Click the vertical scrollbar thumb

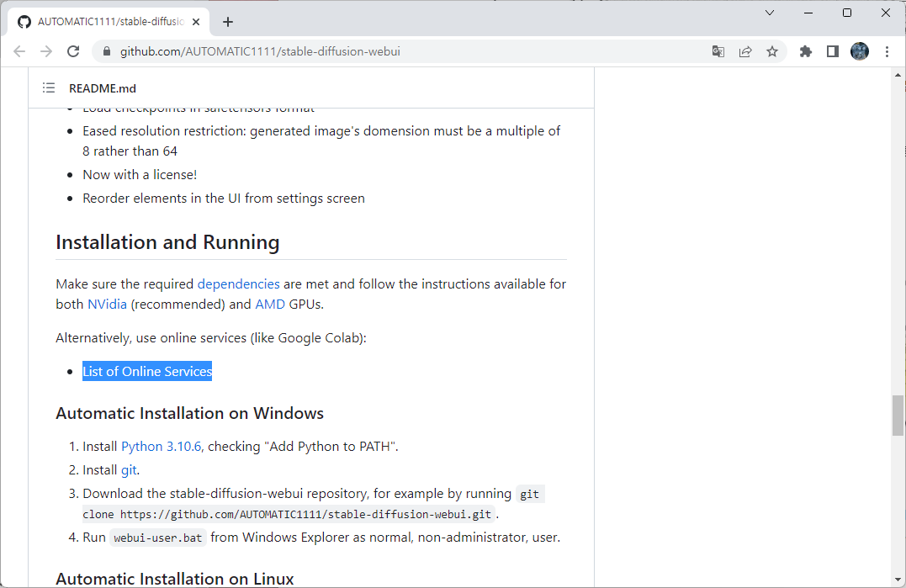tap(898, 416)
